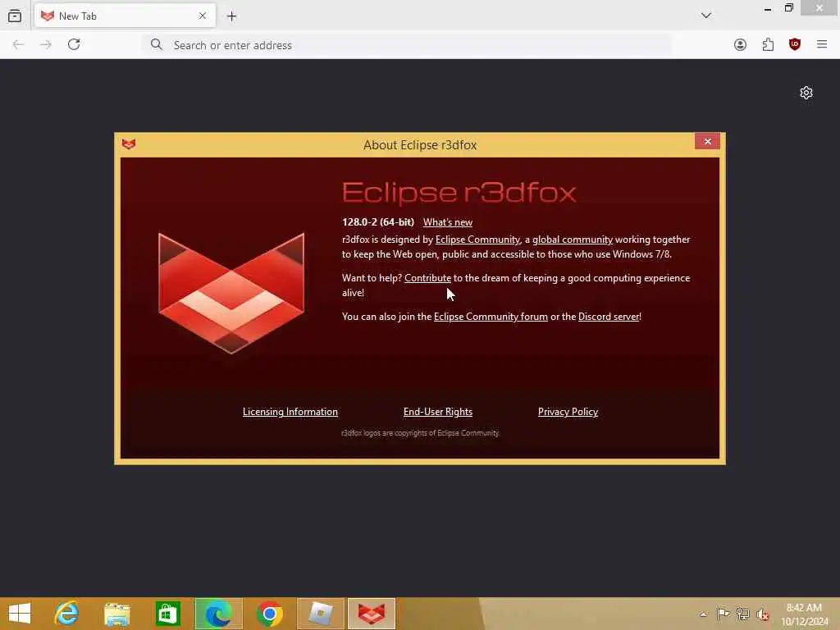Focus the Search or enter address field
The width and height of the screenshot is (840, 630).
(407, 45)
